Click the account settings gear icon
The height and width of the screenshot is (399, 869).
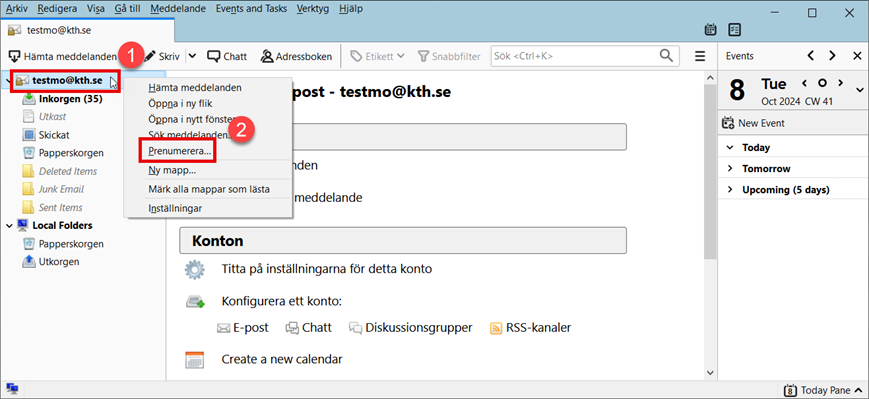pos(195,270)
